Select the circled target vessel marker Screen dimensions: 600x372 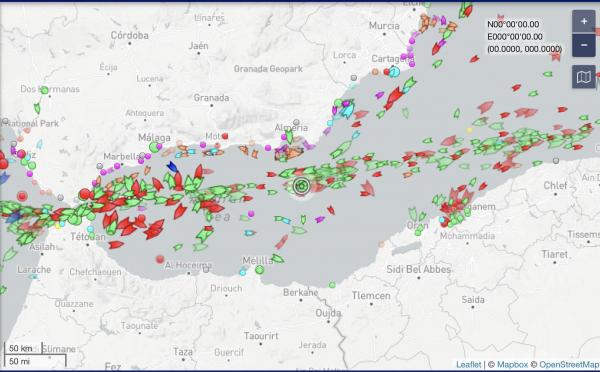coord(302,186)
